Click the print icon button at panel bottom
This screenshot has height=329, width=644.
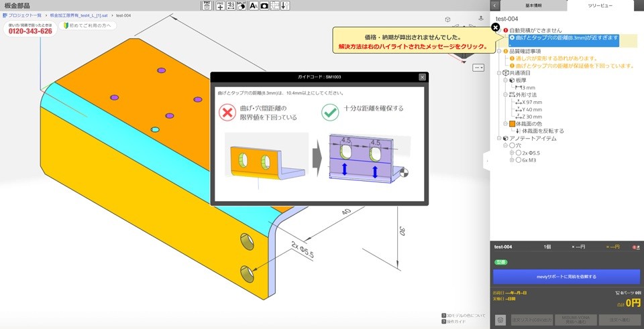click(x=499, y=320)
